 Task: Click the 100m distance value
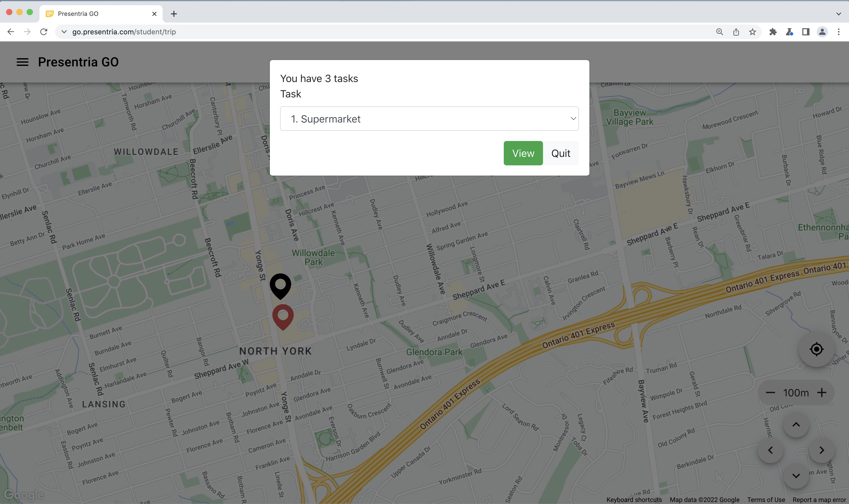tap(796, 393)
